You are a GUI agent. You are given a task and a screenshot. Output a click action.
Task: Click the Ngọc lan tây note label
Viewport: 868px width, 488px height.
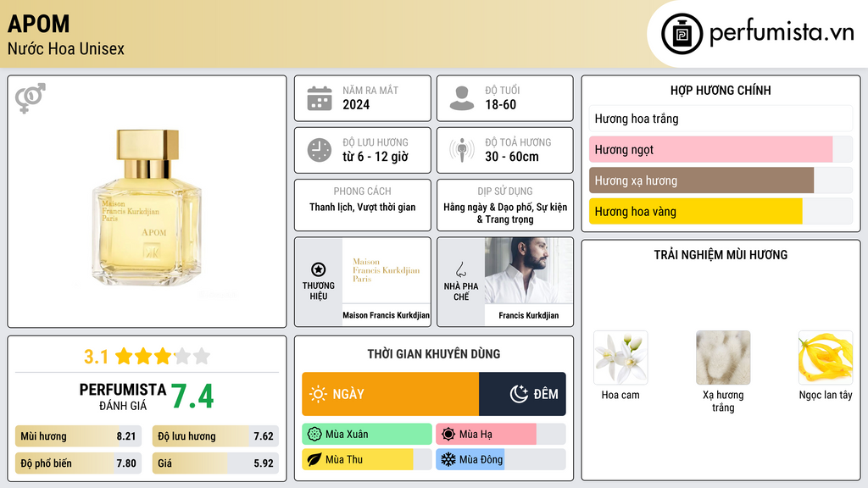click(826, 395)
